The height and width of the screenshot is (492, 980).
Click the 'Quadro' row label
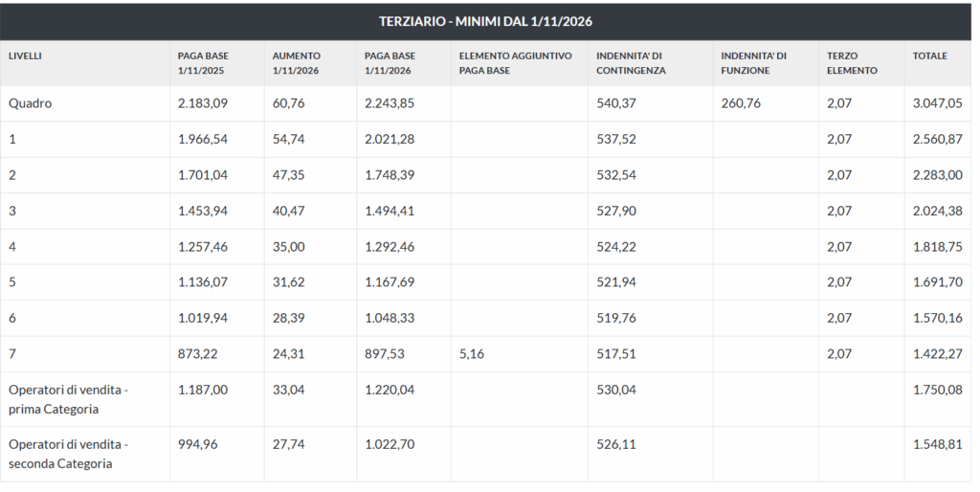30,103
